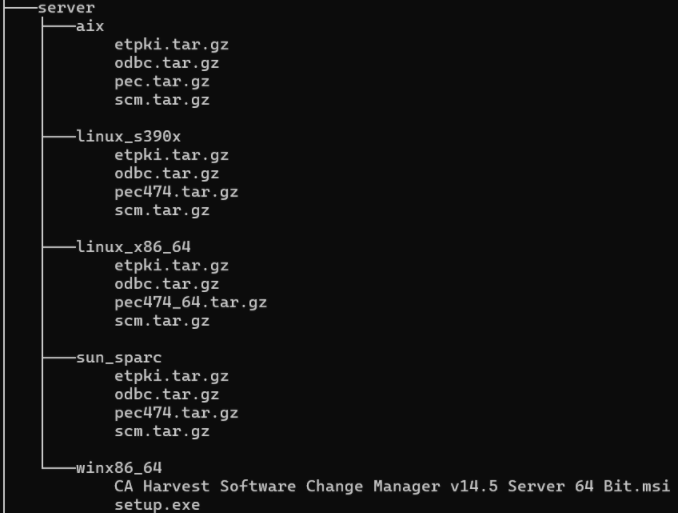
Task: Click pec.tar.gz in the aix folder
Action: [x=161, y=81]
